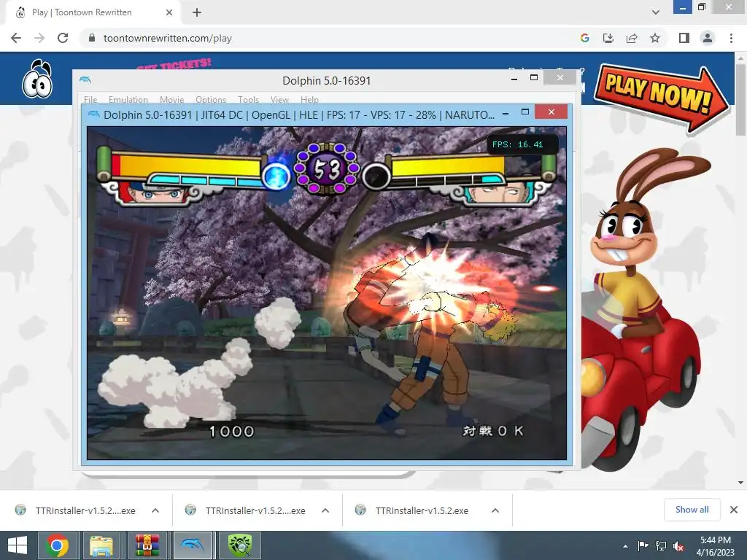This screenshot has width=747, height=560.
Task: Switch to Dolphin emulator in taskbar
Action: coord(193,545)
